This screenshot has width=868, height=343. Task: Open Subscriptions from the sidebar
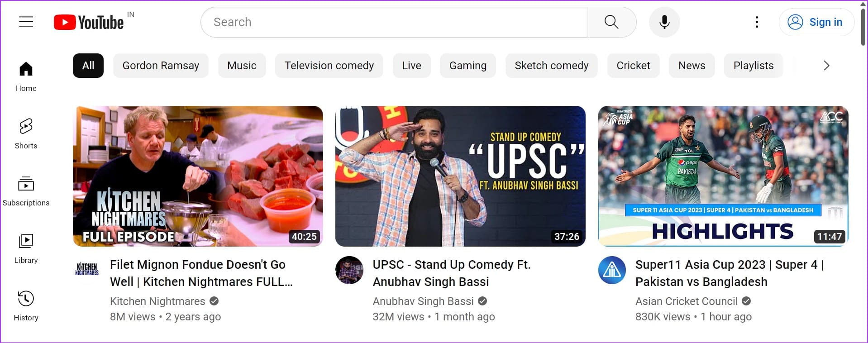[26, 191]
